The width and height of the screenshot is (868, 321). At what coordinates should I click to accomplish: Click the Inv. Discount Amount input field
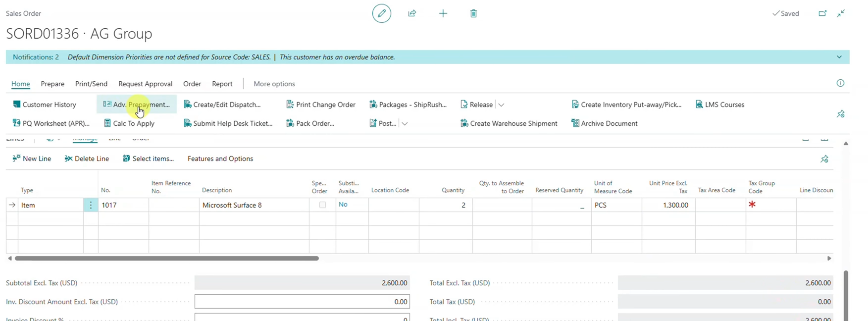[x=302, y=301]
